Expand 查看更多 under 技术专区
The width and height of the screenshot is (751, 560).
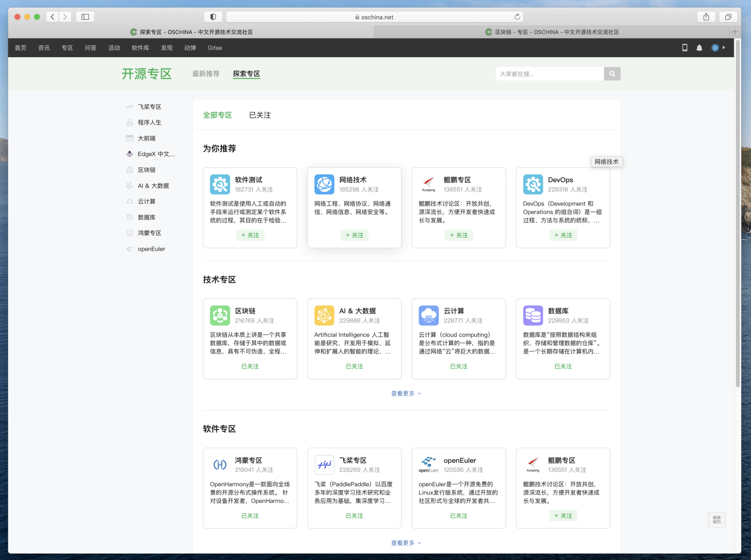406,393
